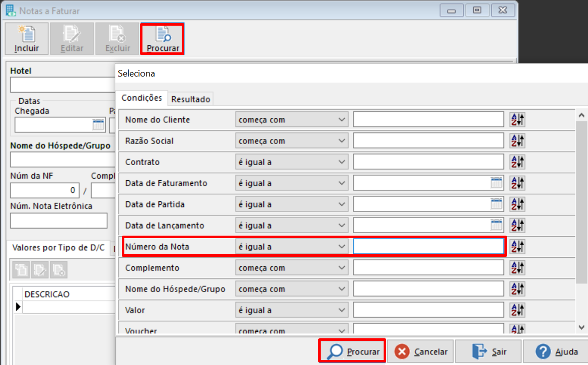The image size is (588, 365).
Task: Click the Cancelar button
Action: point(421,351)
